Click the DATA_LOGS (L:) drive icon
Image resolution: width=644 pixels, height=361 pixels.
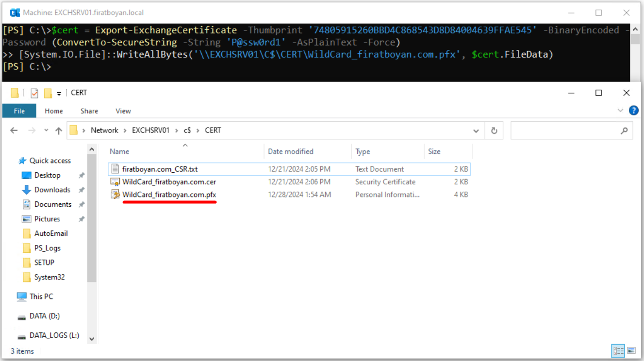[22, 336]
